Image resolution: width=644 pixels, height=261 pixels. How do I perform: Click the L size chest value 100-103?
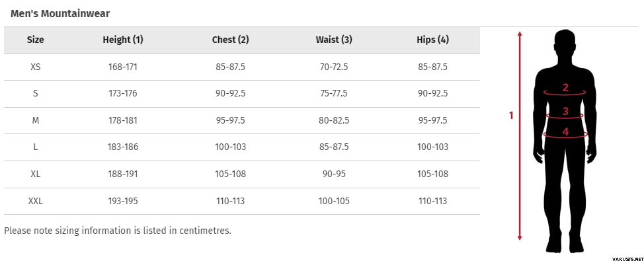pos(230,147)
